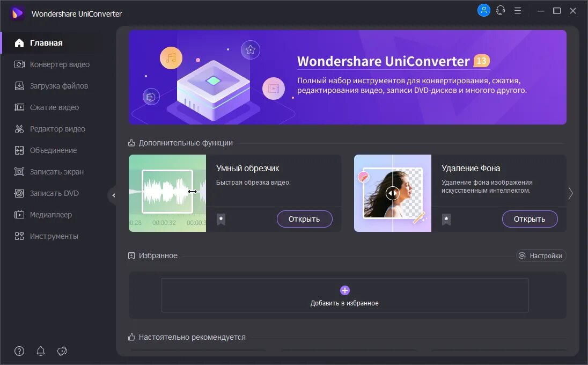This screenshot has height=365, width=588.
Task: Select the Главная home icon
Action: point(19,43)
